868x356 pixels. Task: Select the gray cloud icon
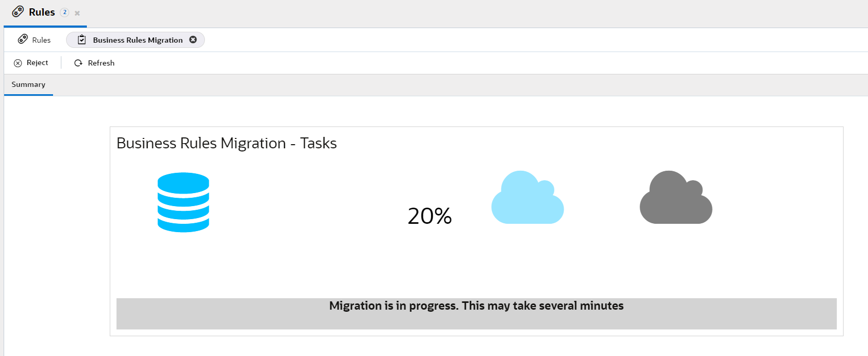[x=675, y=198]
